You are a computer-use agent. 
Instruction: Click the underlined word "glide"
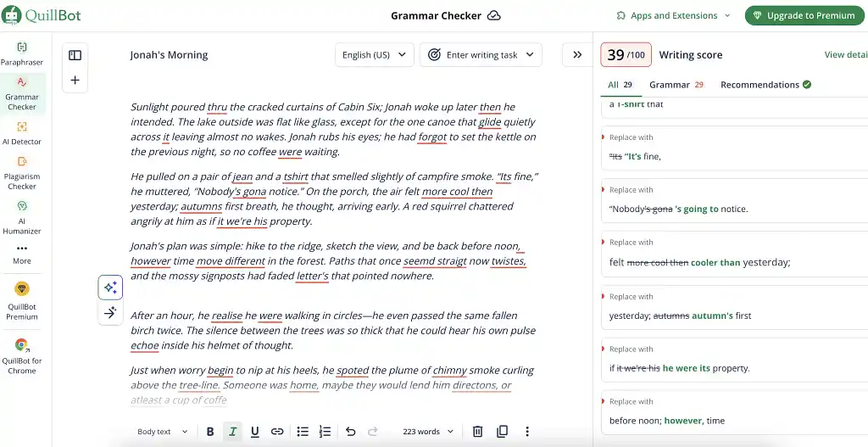pyautogui.click(x=490, y=122)
